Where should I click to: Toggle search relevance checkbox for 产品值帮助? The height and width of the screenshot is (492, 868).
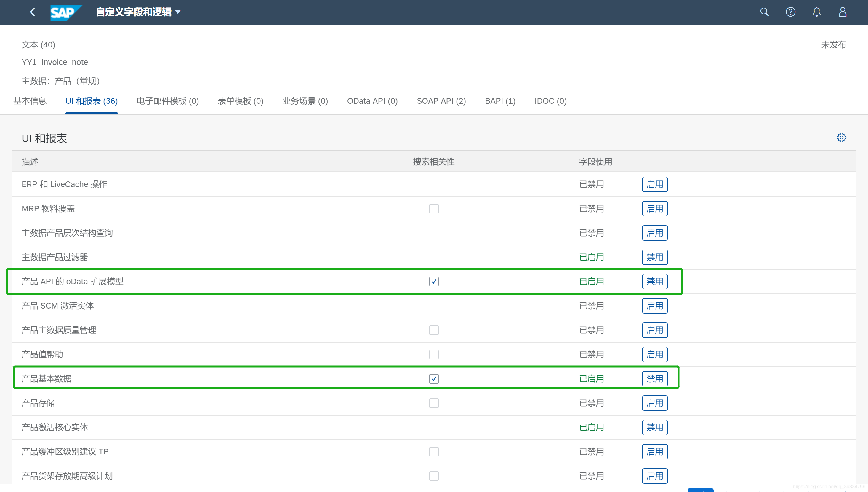pyautogui.click(x=434, y=354)
